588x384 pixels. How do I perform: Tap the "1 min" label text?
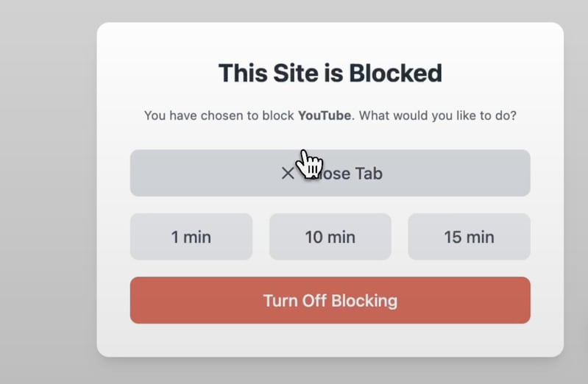coord(191,237)
